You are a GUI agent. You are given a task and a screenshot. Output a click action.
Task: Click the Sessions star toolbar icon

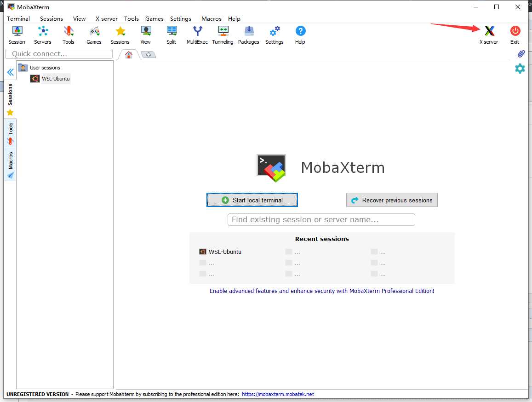click(x=120, y=35)
